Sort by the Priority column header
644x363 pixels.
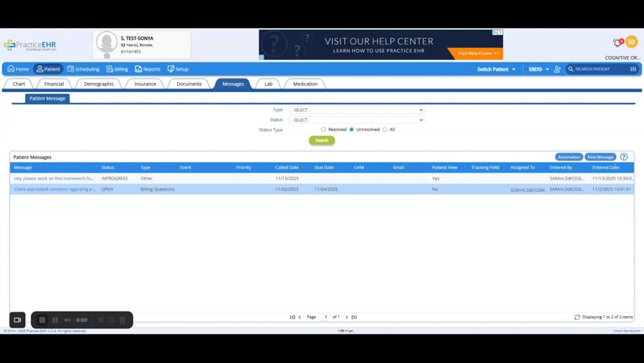pyautogui.click(x=244, y=168)
